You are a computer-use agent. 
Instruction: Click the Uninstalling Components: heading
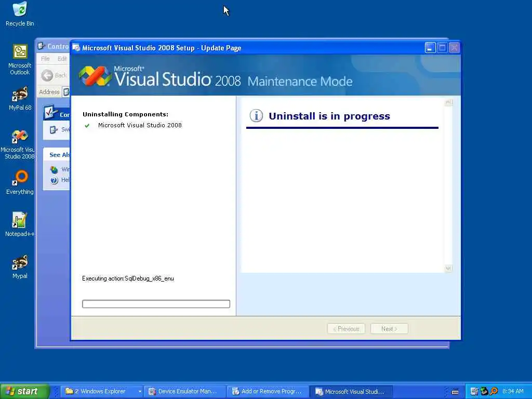click(x=126, y=114)
